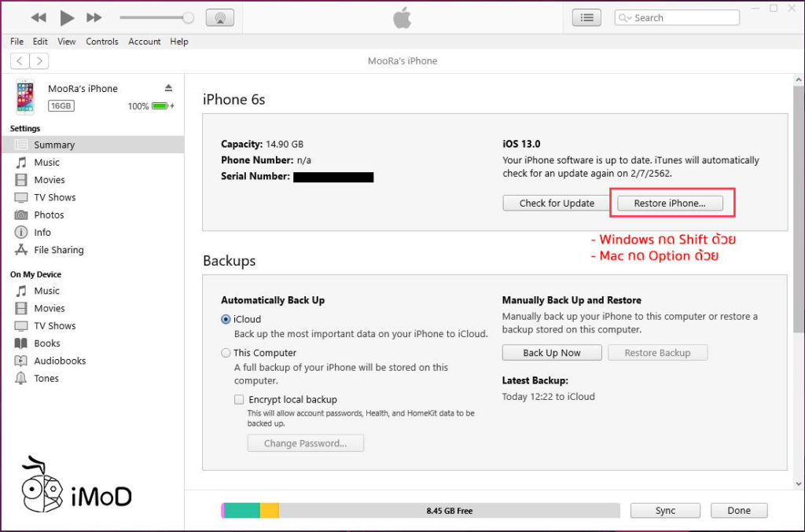Click the rewind previous track button

pos(39,17)
